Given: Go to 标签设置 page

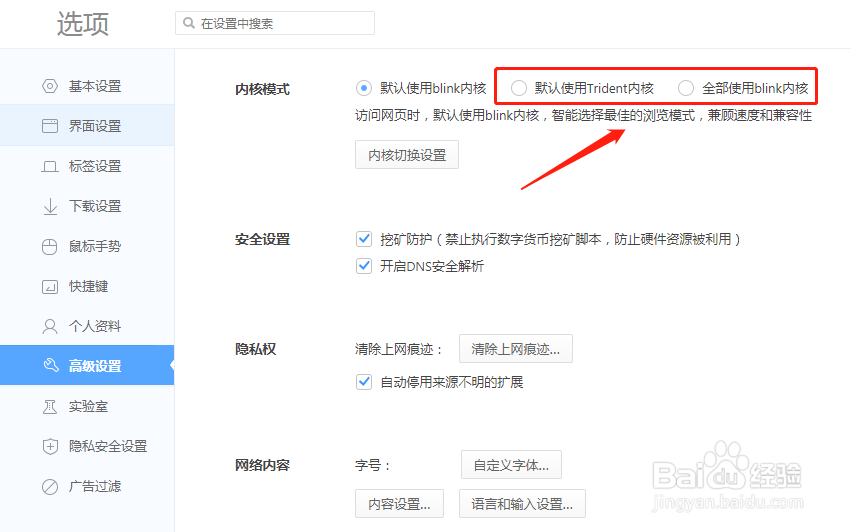Looking at the screenshot, I should pos(87,166).
